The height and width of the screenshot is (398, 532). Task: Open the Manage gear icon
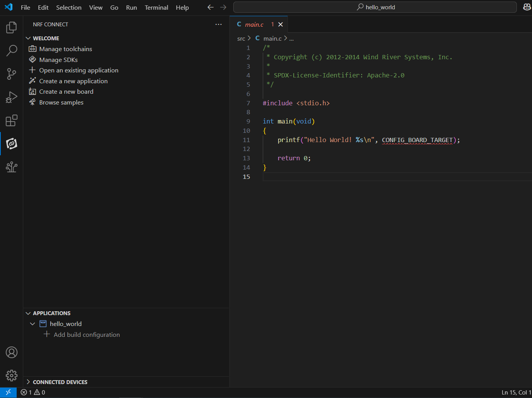(12, 376)
